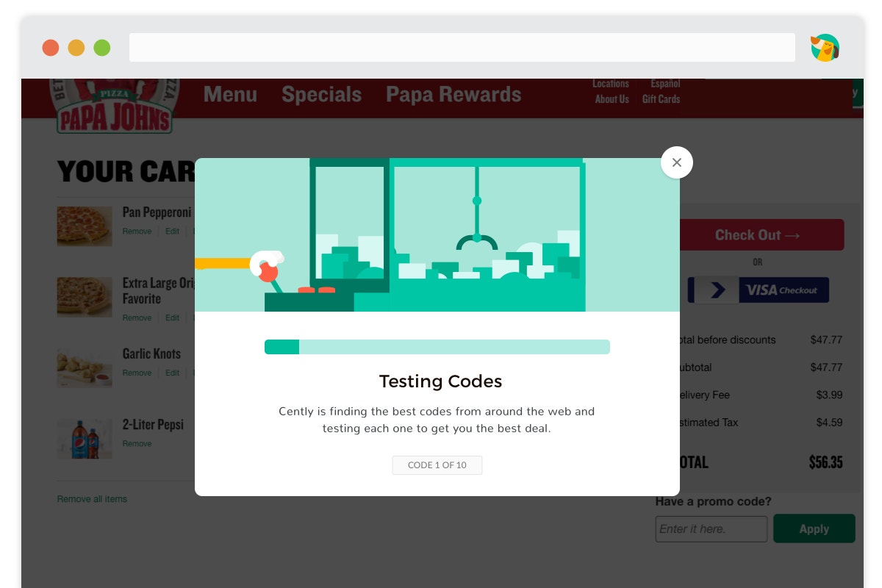
Task: Open the Specials tab
Action: tap(322, 95)
